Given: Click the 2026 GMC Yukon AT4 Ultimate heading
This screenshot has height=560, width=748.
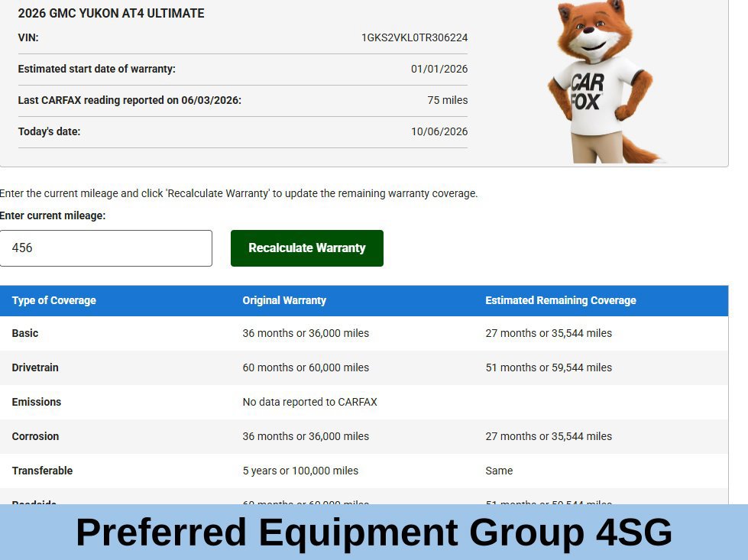Looking at the screenshot, I should pyautogui.click(x=111, y=13).
